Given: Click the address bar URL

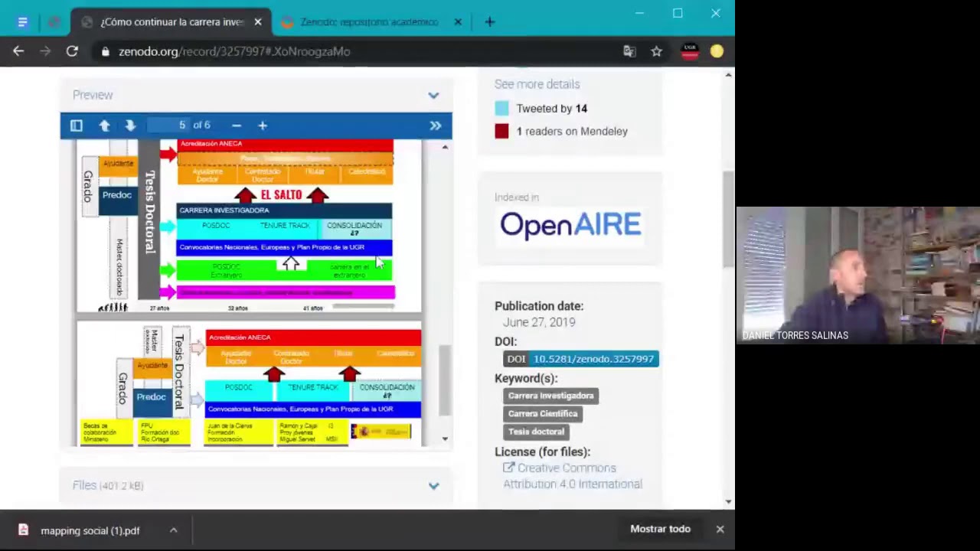Looking at the screenshot, I should (234, 51).
